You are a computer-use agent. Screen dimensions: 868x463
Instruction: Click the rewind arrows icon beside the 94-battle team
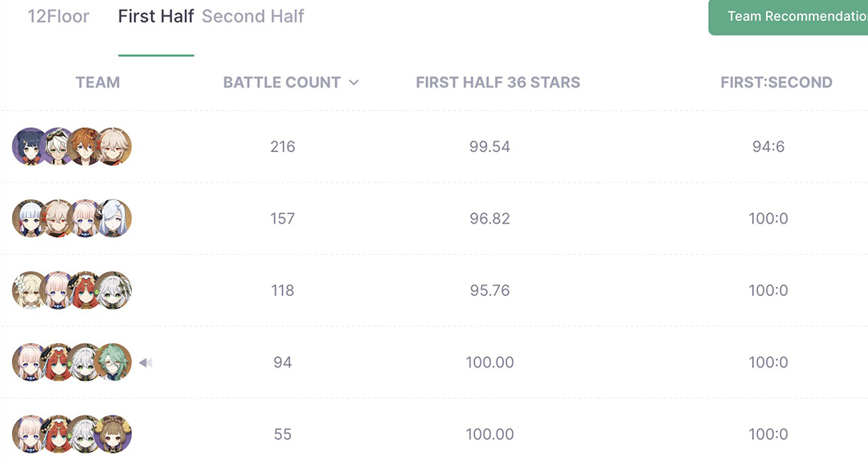pyautogui.click(x=145, y=363)
